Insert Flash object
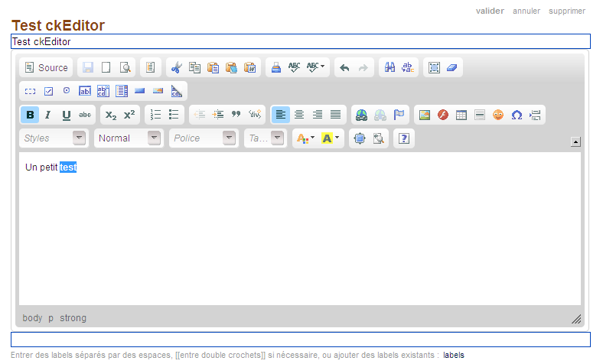The width and height of the screenshot is (603, 364). point(443,115)
